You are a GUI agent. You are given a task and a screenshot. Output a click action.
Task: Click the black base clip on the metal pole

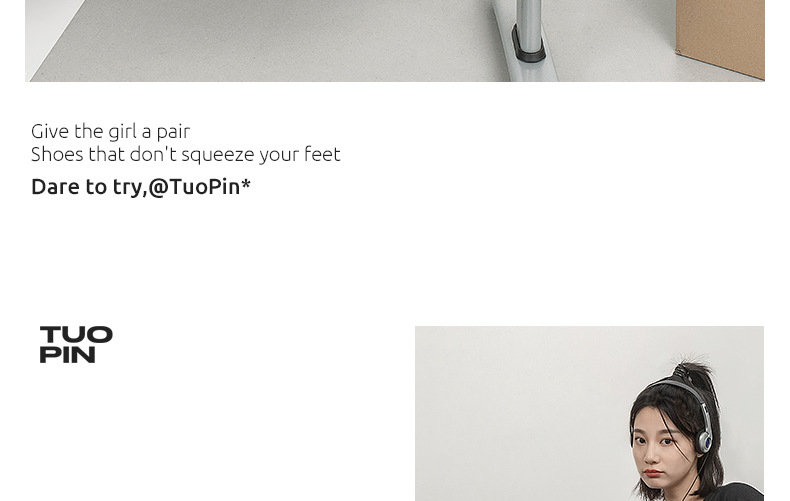pyautogui.click(x=528, y=44)
